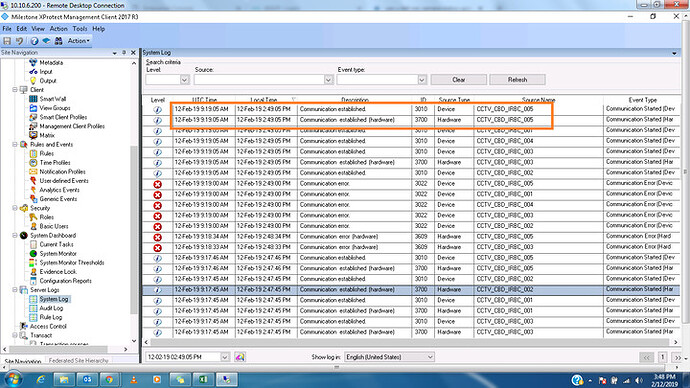
Task: Open the View menu
Action: 38,29
